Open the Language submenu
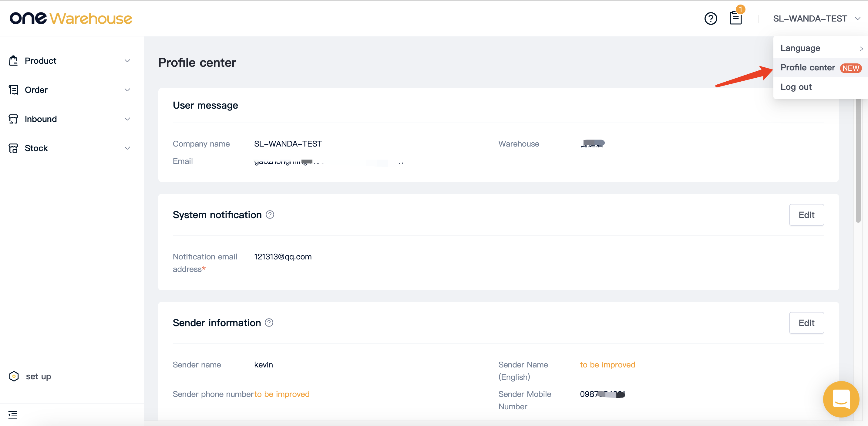Screen dimensions: 868x426 coord(821,48)
